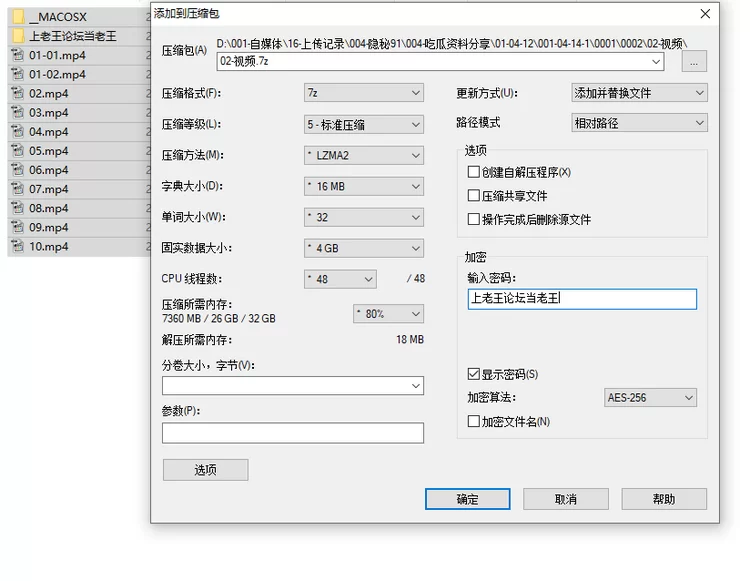Open the 加密算法 AES-256 dropdown
The height and width of the screenshot is (581, 750).
pyautogui.click(x=650, y=397)
